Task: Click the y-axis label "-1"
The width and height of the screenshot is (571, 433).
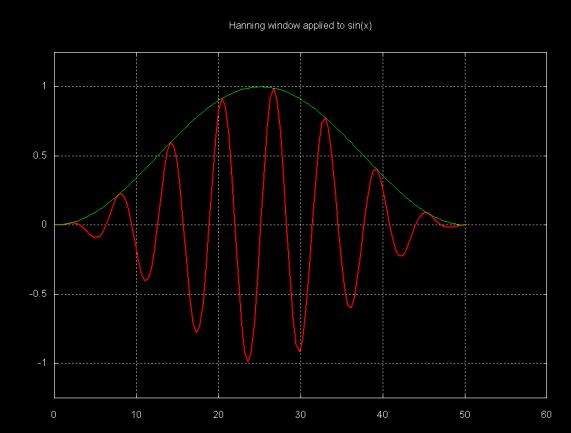Action: coord(42,363)
